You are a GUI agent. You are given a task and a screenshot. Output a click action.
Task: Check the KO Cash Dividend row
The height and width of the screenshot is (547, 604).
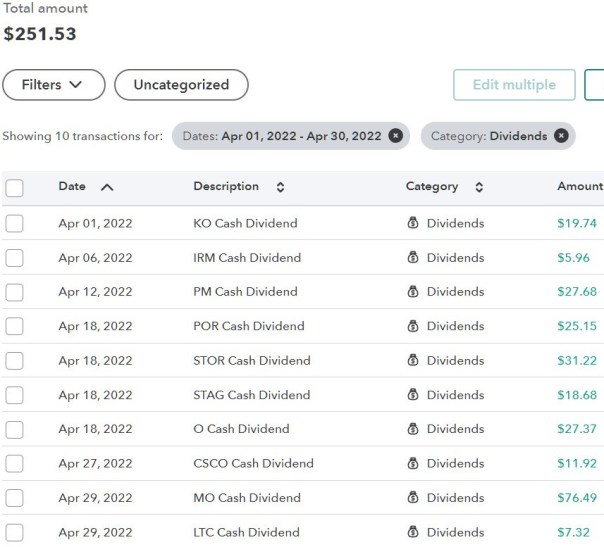click(15, 224)
